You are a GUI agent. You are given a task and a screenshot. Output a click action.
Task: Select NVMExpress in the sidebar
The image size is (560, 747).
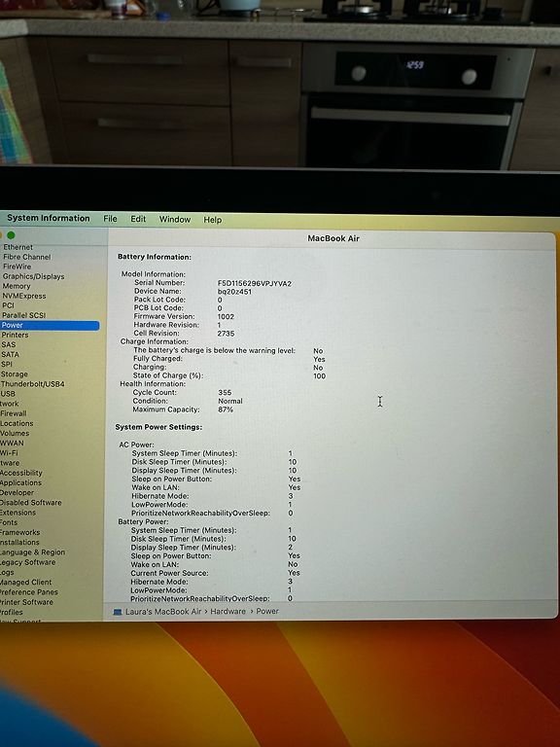pyautogui.click(x=23, y=296)
